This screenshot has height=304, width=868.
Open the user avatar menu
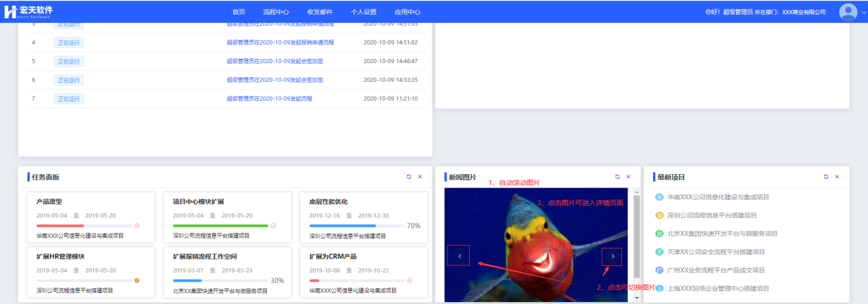(x=848, y=12)
